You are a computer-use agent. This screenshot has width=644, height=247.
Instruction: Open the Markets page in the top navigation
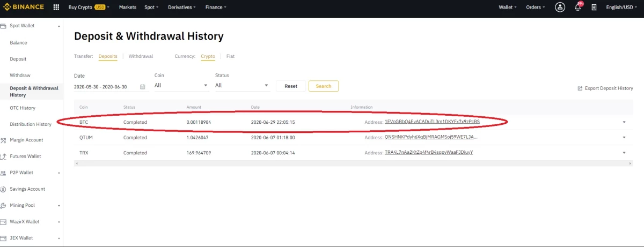point(127,8)
